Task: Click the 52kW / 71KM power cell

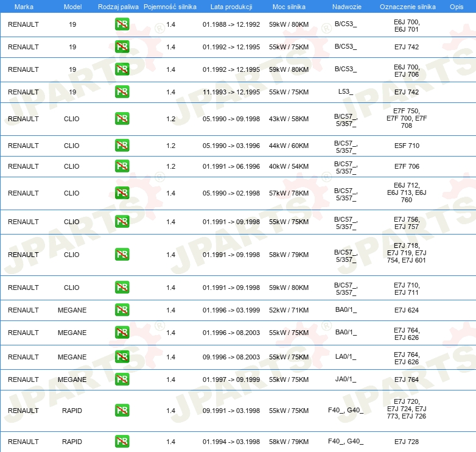Action: click(x=289, y=310)
